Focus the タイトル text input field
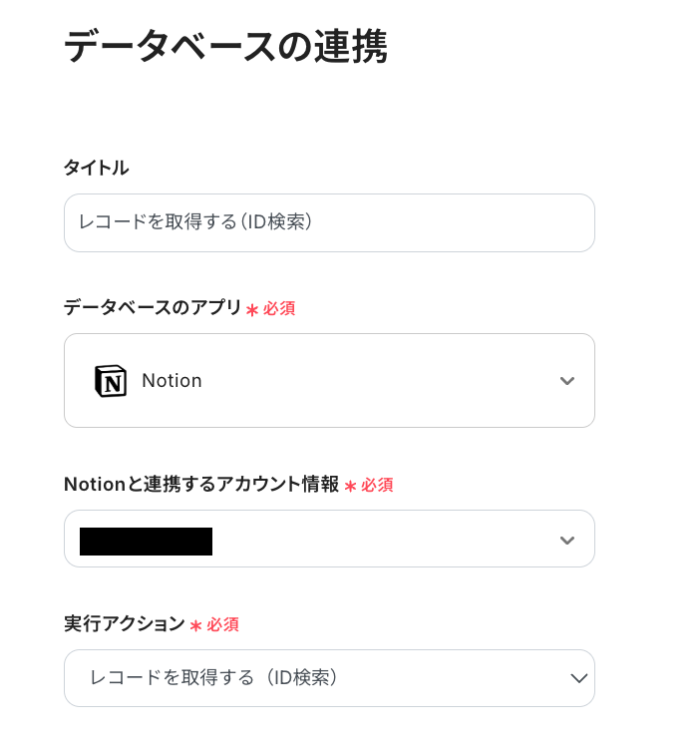This screenshot has height=746, width=700. coord(329,222)
